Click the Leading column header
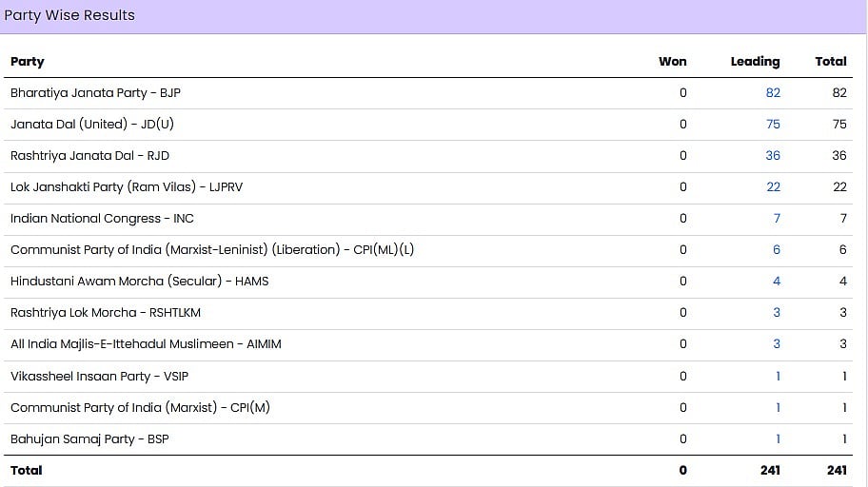This screenshot has width=868, height=487. point(755,62)
